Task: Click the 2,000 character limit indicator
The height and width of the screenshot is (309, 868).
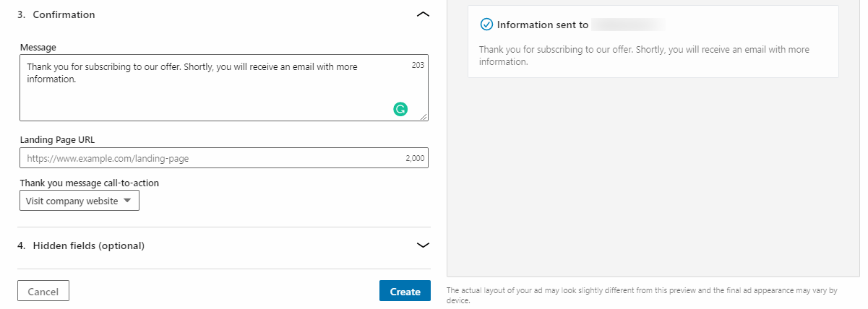Action: tap(416, 158)
